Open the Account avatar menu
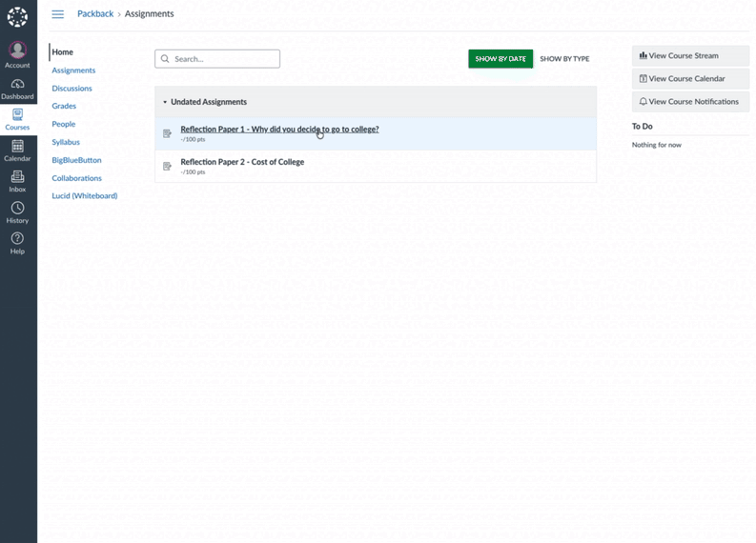Viewport: 756px width, 543px height. point(17,55)
